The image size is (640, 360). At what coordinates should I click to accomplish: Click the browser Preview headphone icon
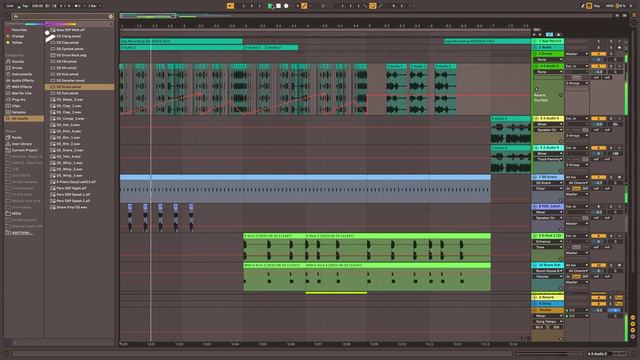13,343
